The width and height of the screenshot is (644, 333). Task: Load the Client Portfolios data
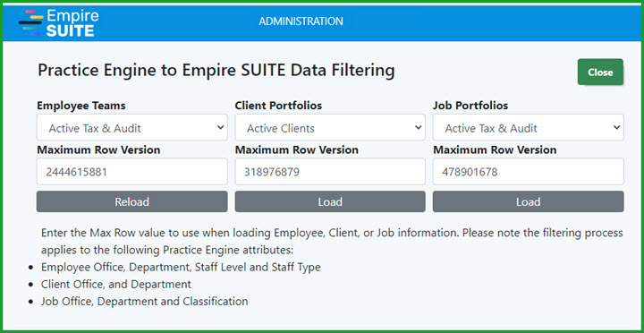[x=330, y=201]
